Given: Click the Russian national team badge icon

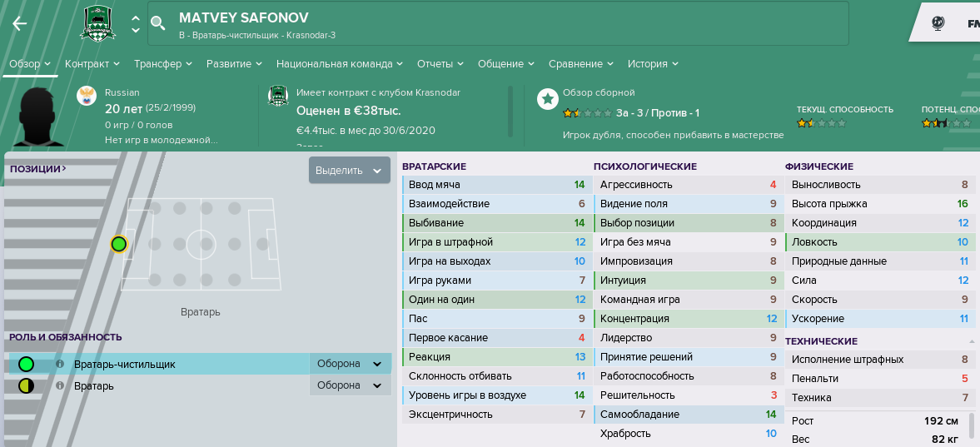Looking at the screenshot, I should 87,96.
